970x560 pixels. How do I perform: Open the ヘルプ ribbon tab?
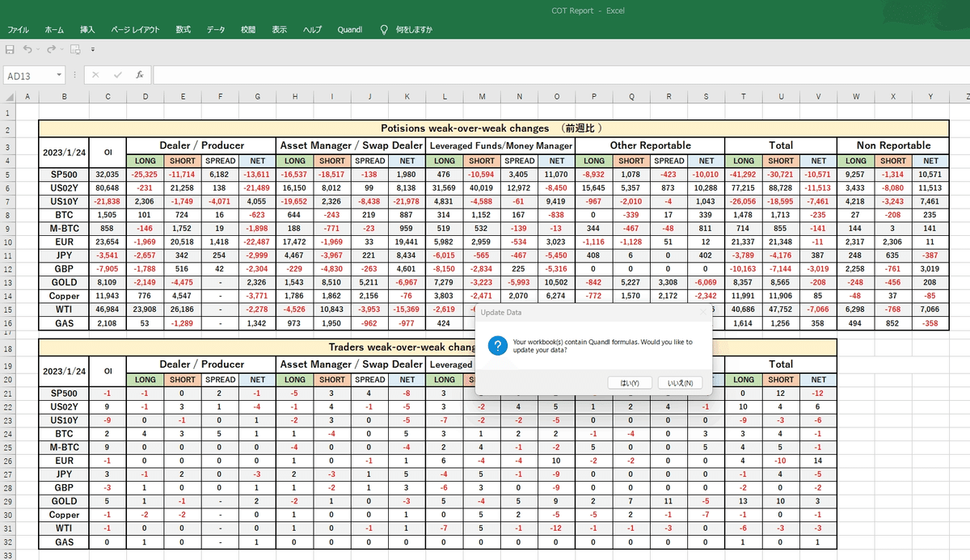pos(312,29)
